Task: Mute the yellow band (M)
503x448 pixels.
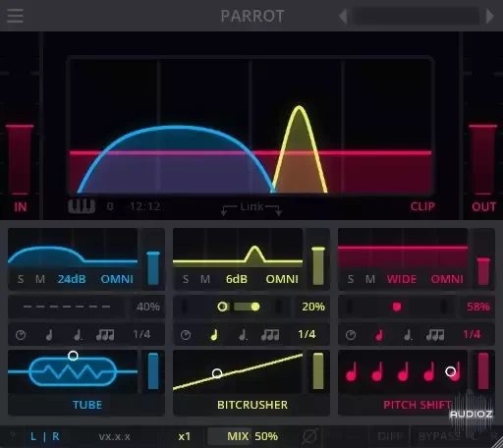Action: pos(205,279)
